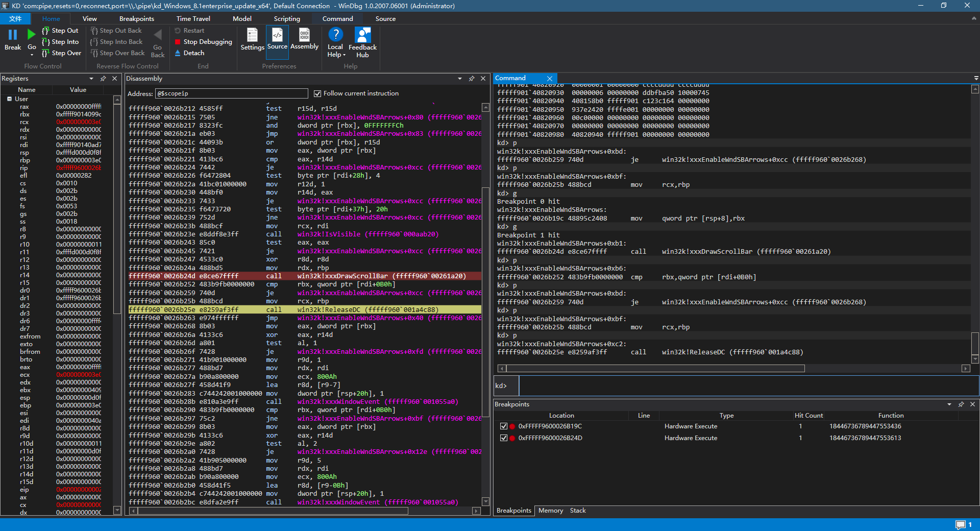
Task: Open the Model ribbon tab
Action: 242,19
